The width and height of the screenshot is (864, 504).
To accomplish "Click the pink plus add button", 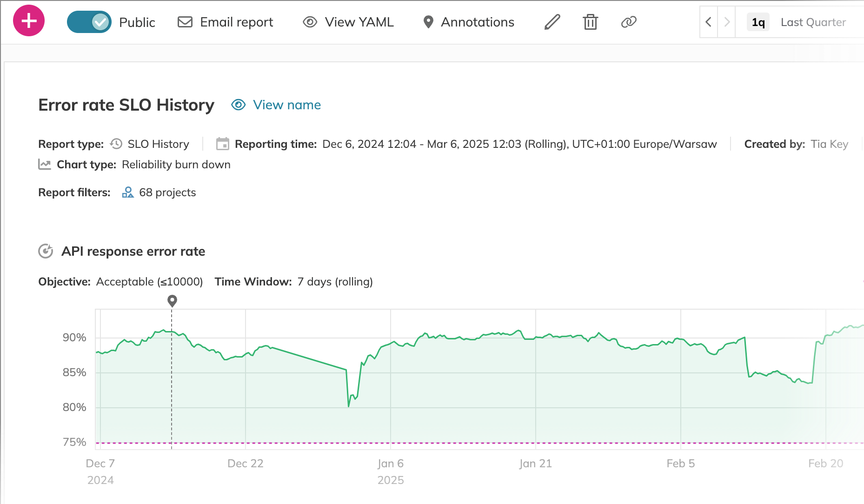I will point(29,21).
